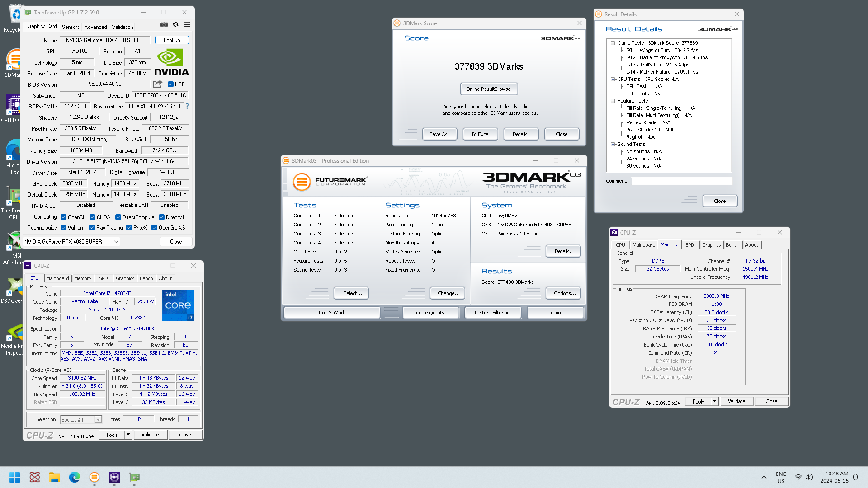Click the Futuremark logo in 3DMark03
This screenshot has width=868, height=488.
point(330,182)
